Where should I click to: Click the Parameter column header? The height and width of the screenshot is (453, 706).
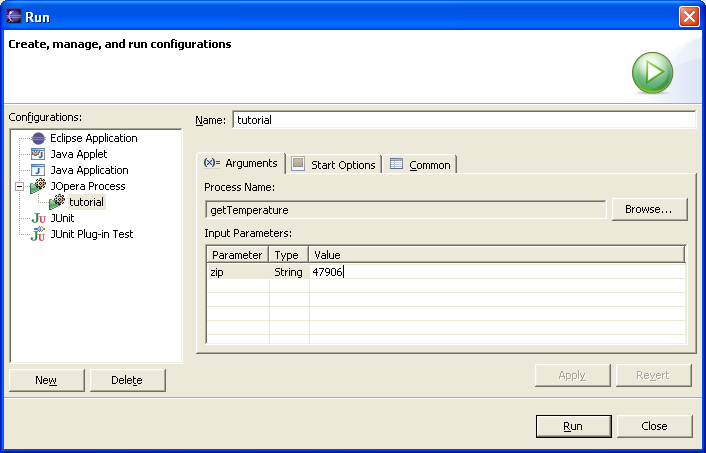coord(237,255)
